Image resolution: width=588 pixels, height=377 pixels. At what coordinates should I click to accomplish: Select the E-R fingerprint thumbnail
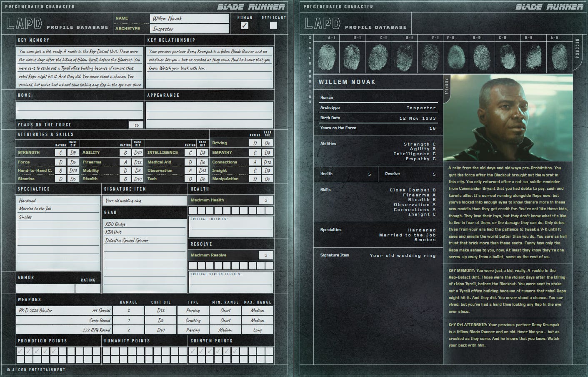(x=456, y=57)
